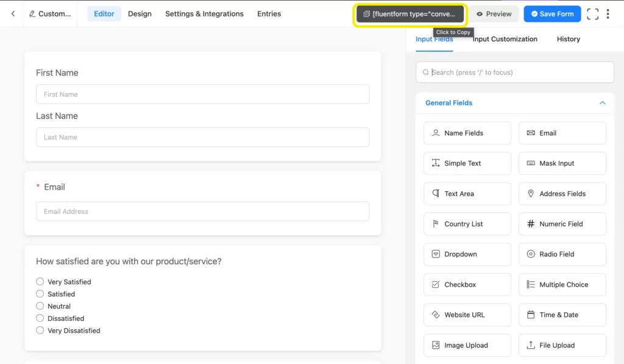Viewport: 624px width, 364px height.
Task: Add a Text Area field
Action: (467, 194)
